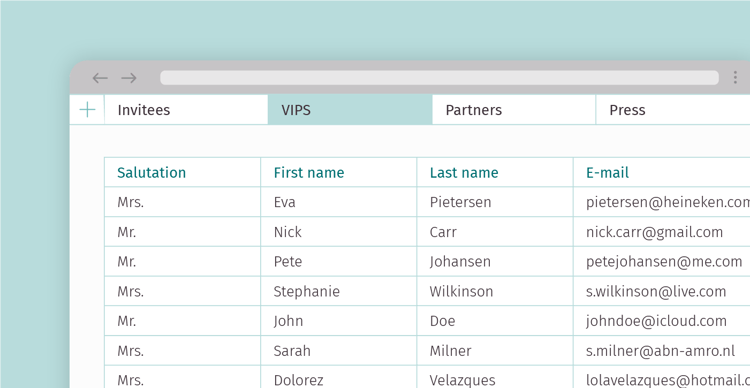
Task: Select salutation cell in Nick's row
Action: [183, 232]
